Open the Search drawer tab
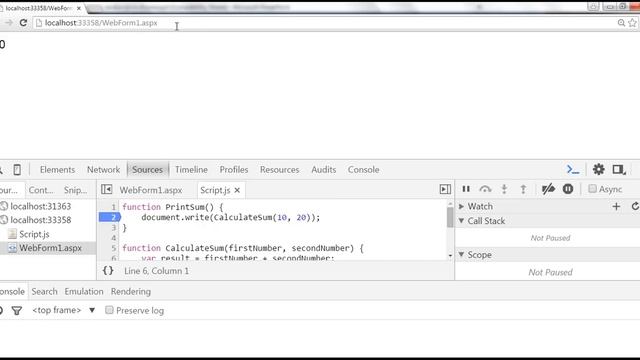640x360 pixels. (x=44, y=291)
